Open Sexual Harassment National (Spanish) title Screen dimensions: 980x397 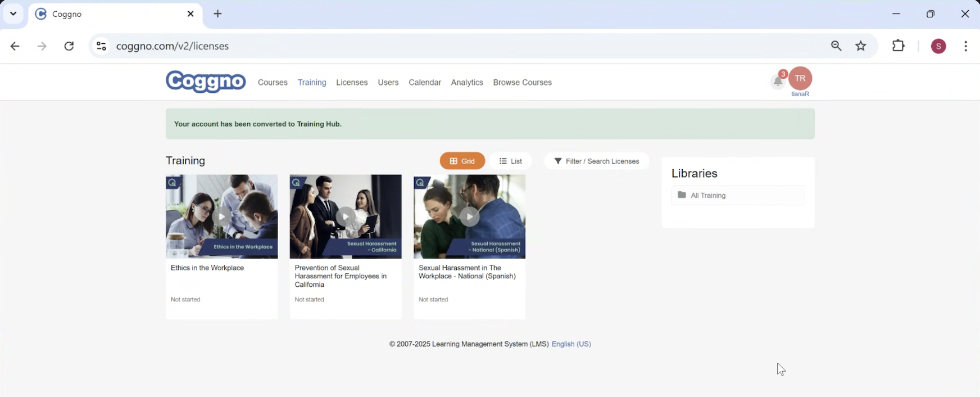point(468,272)
